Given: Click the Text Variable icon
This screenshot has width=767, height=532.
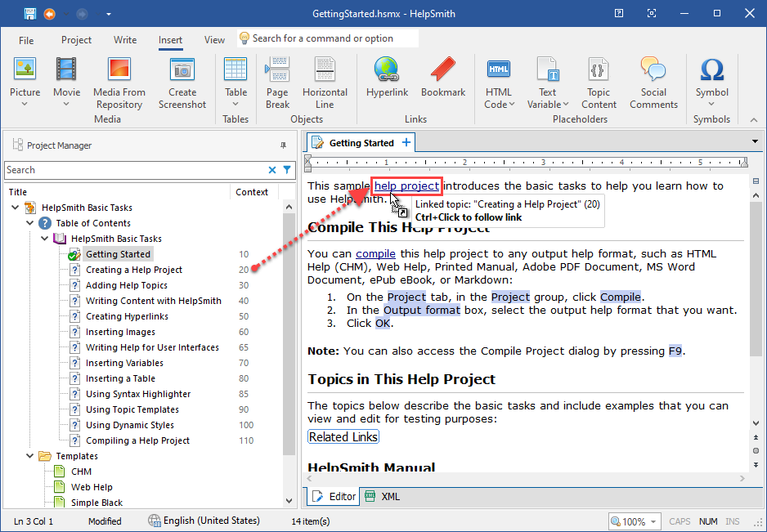Looking at the screenshot, I should (548, 69).
